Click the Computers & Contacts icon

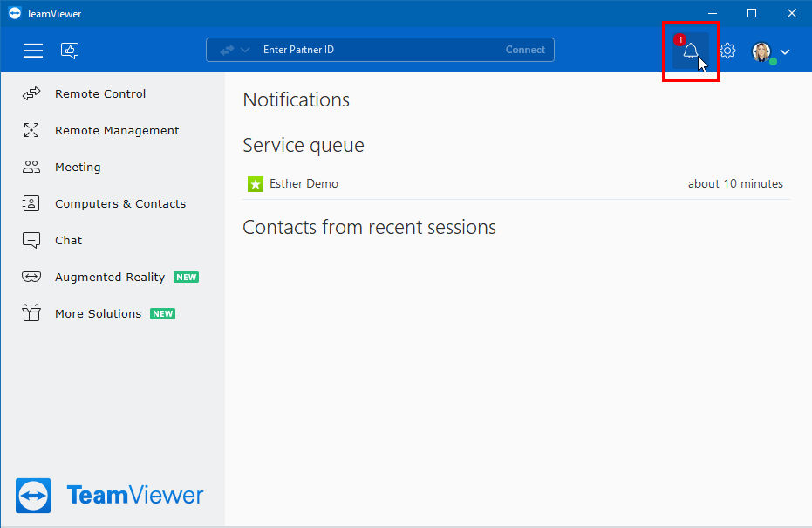click(x=31, y=203)
